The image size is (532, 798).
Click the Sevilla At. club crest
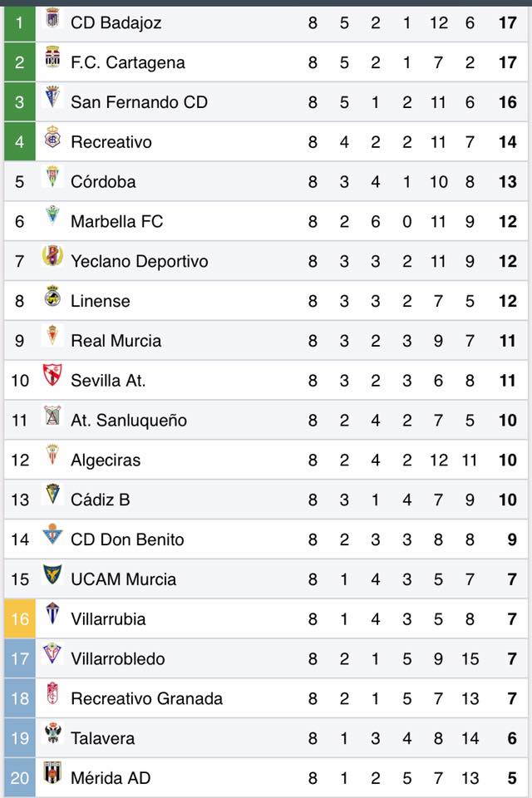pyautogui.click(x=52, y=377)
